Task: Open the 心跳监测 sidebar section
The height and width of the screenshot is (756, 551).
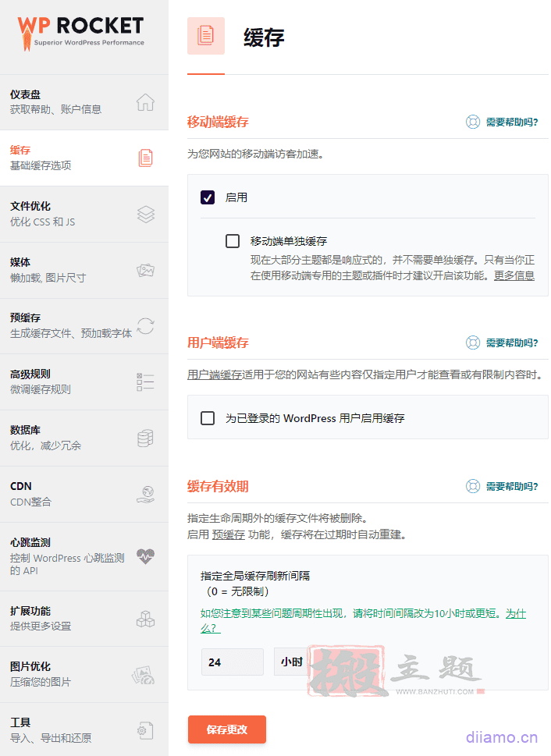Action: pyautogui.click(x=84, y=556)
